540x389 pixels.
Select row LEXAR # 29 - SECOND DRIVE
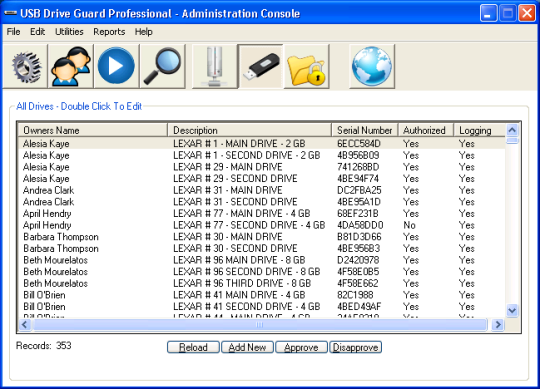tap(261, 178)
